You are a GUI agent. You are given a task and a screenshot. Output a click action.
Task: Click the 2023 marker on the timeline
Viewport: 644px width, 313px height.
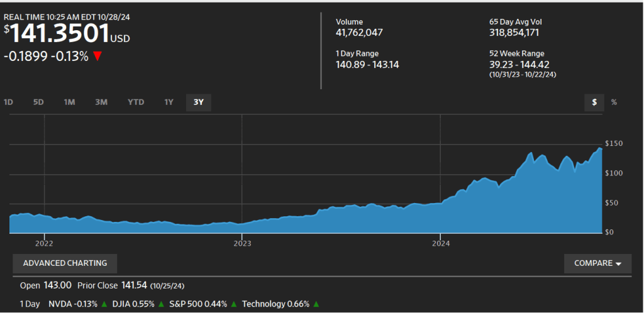(242, 242)
